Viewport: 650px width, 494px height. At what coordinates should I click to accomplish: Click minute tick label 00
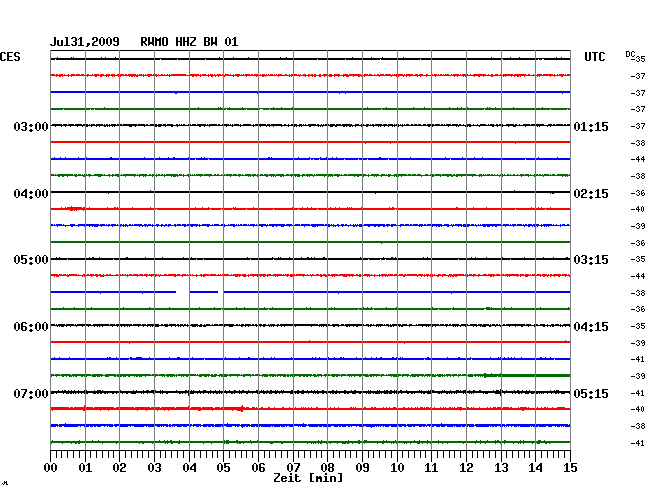(51, 468)
